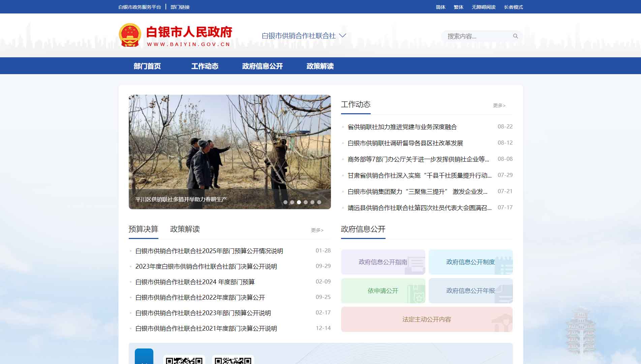This screenshot has width=641, height=364.
Task: Select second carousel dot indicator
Action: [x=292, y=202]
